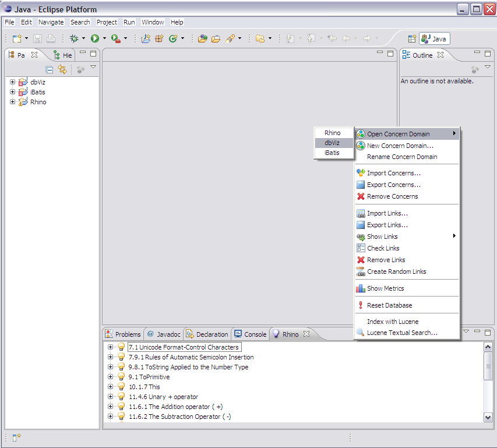Screen dimensions: 497x448
Task: Open the Package Explorer view menu triangle
Action: coord(93,67)
